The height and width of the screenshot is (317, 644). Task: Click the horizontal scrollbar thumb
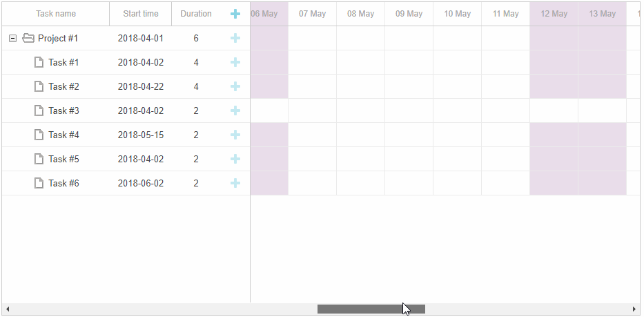371,309
